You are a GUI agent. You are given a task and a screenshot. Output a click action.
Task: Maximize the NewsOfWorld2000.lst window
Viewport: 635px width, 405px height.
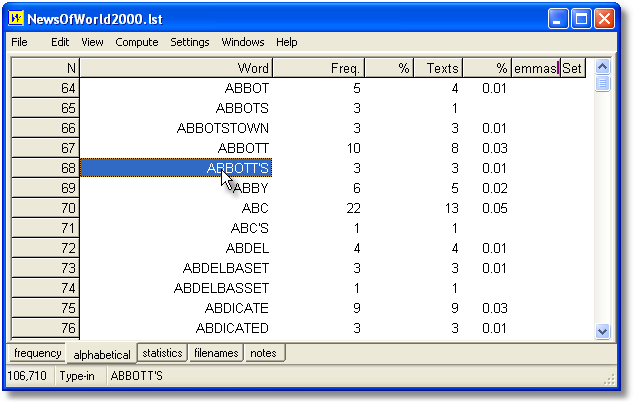click(581, 19)
